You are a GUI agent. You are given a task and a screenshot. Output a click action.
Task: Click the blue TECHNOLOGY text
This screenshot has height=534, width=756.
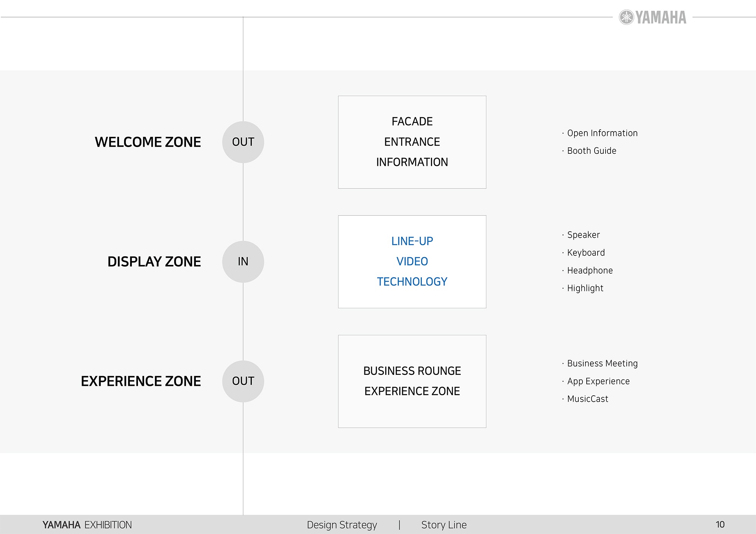click(412, 282)
